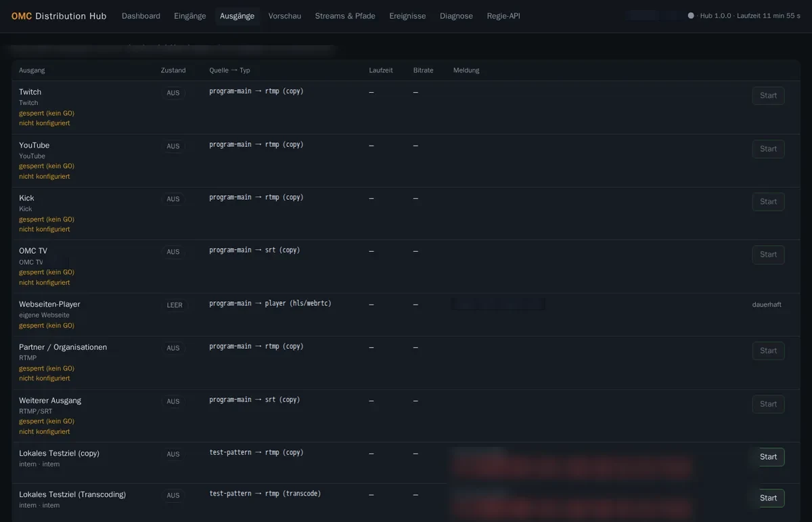Click nicht konfiguriert warning under Kick
This screenshot has height=522, width=812.
coord(45,230)
